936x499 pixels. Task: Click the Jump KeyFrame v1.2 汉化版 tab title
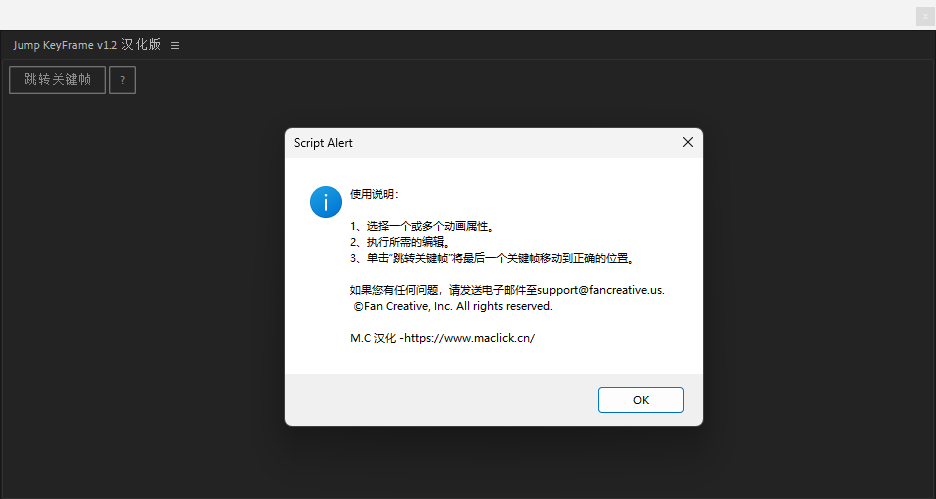click(x=87, y=45)
